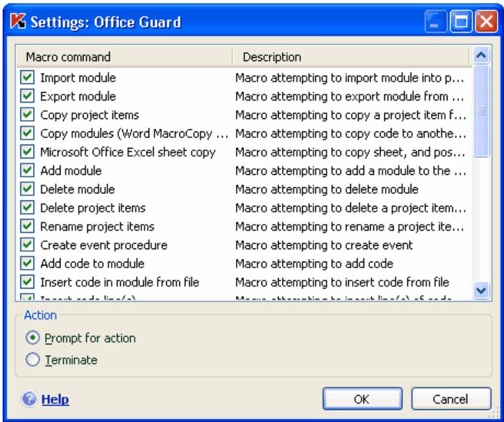
Task: Click the 'Microsoft Office Excel sheet copy' label
Action: [128, 152]
